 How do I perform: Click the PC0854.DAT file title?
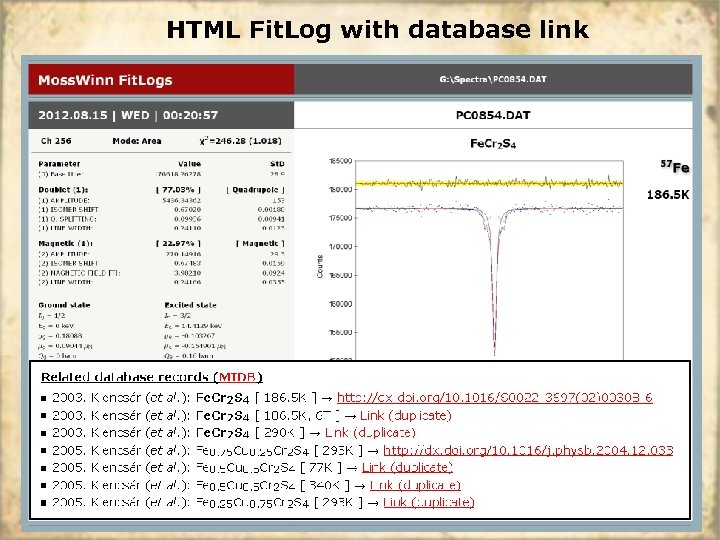(493, 115)
